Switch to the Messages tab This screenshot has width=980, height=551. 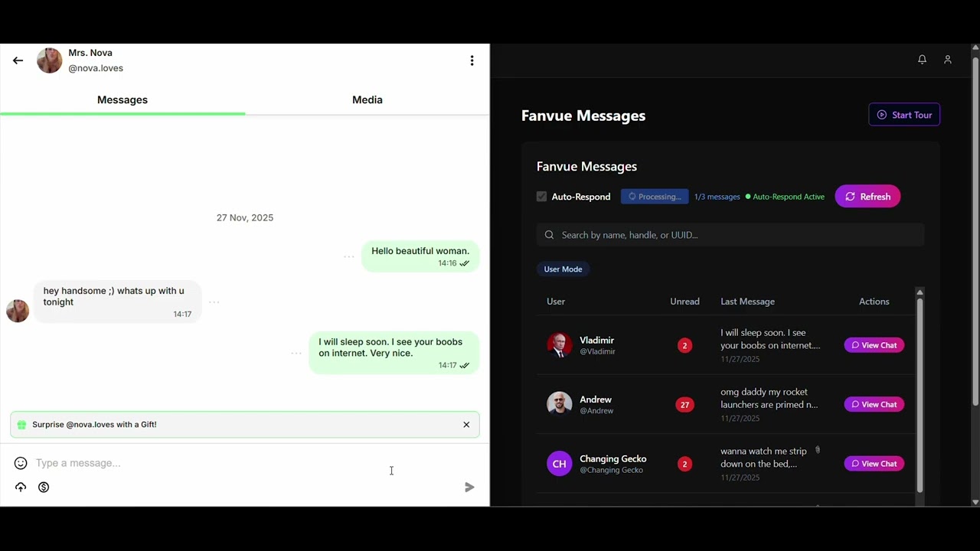(122, 100)
